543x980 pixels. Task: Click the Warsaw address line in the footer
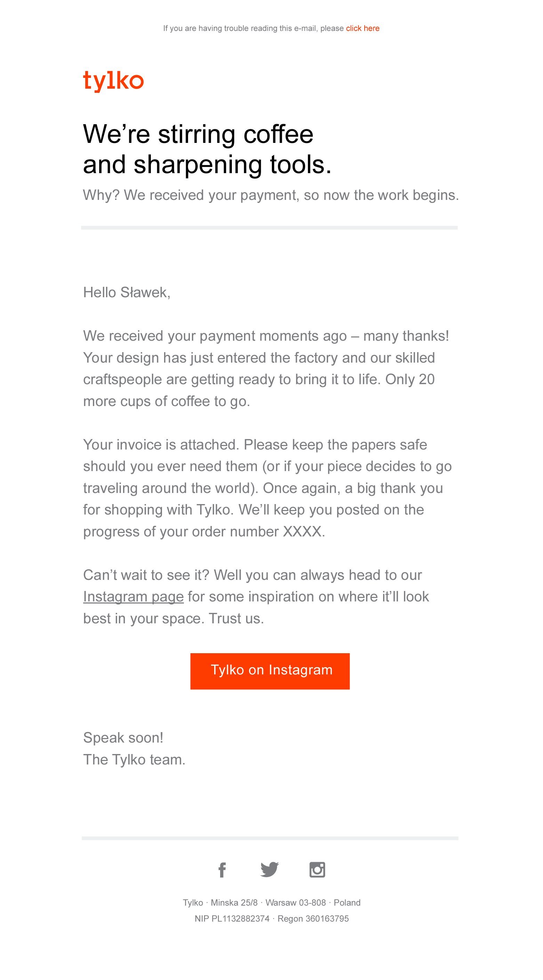[271, 903]
